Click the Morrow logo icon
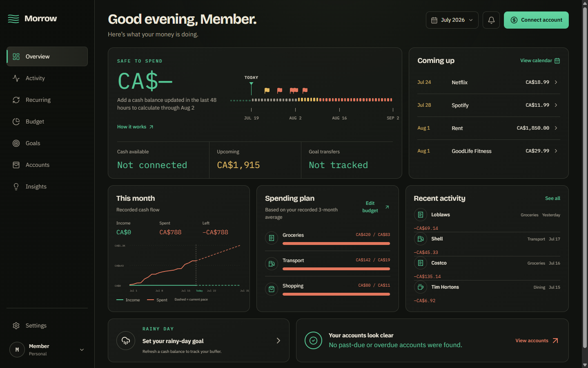588x368 pixels. click(13, 19)
